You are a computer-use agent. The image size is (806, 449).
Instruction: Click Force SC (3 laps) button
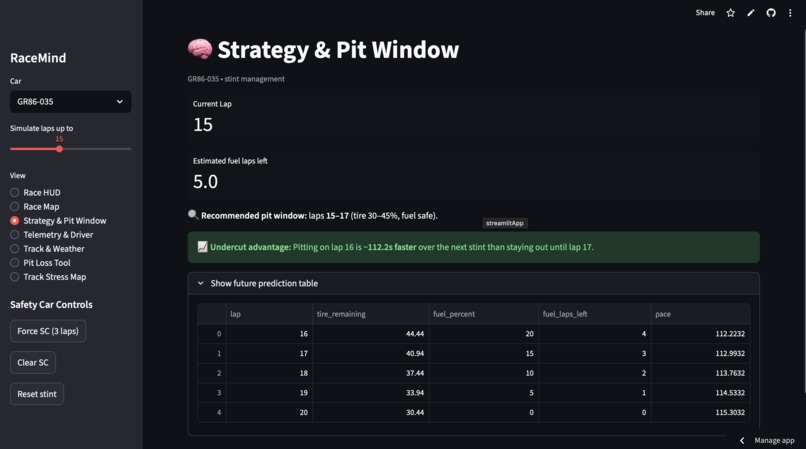[48, 331]
